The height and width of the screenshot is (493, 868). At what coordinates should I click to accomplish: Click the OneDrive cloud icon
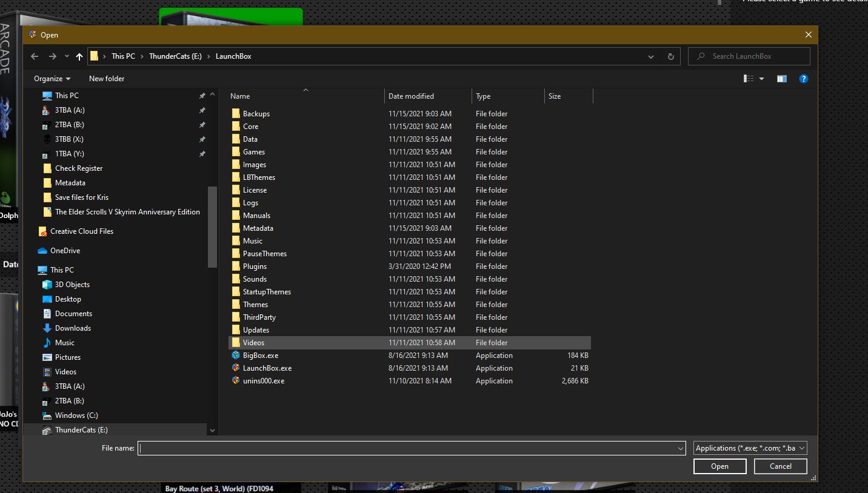(42, 251)
